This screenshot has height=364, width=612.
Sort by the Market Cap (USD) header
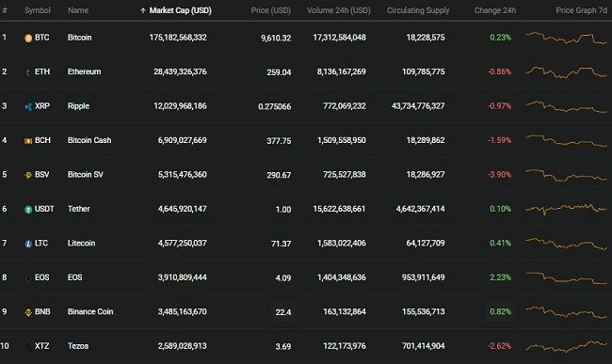tap(181, 10)
